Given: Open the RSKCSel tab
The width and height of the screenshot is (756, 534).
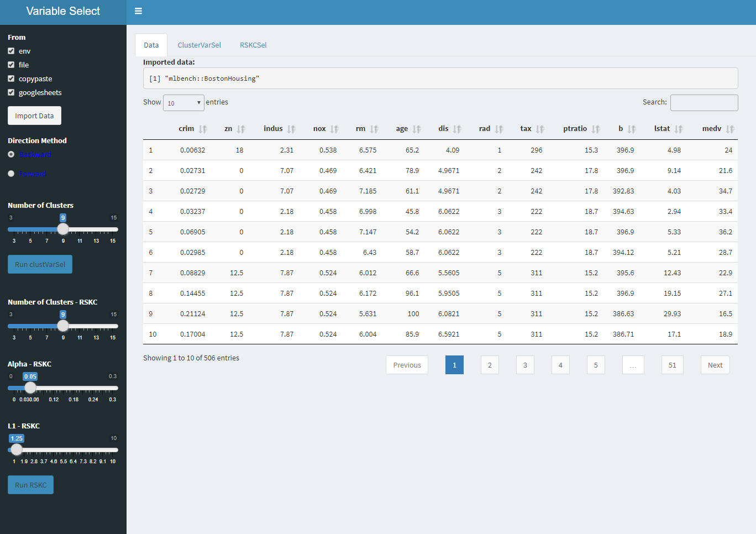Looking at the screenshot, I should tap(253, 45).
